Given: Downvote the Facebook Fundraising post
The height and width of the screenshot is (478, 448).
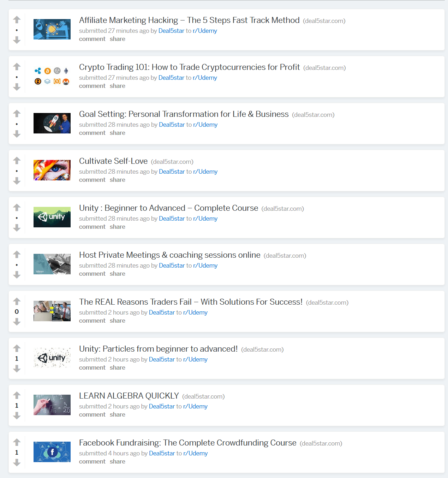Looking at the screenshot, I should pos(17,463).
